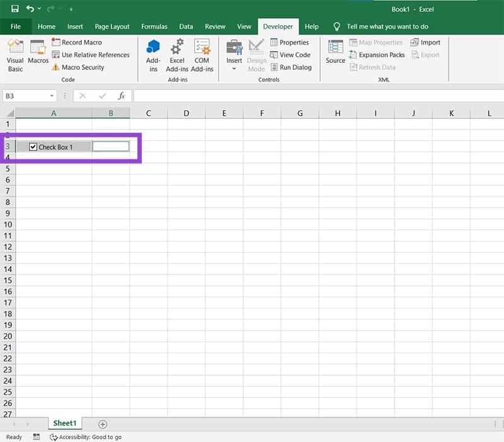
Task: Open the Add-ins dialog
Action: click(x=153, y=55)
